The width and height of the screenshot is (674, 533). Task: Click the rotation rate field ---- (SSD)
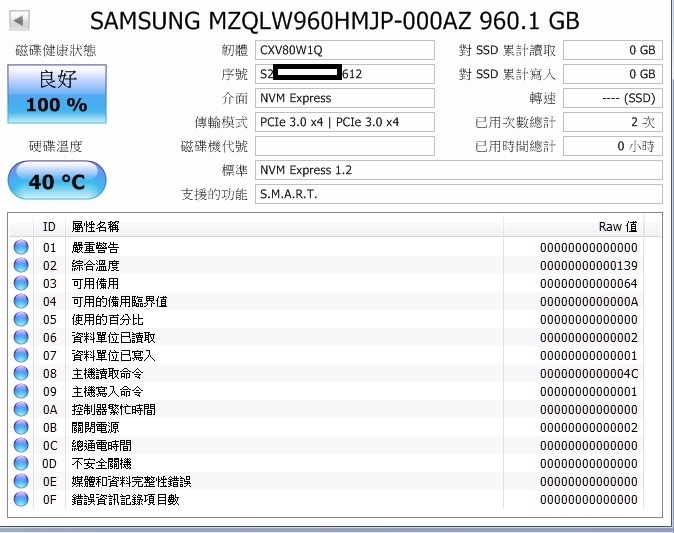pos(613,98)
